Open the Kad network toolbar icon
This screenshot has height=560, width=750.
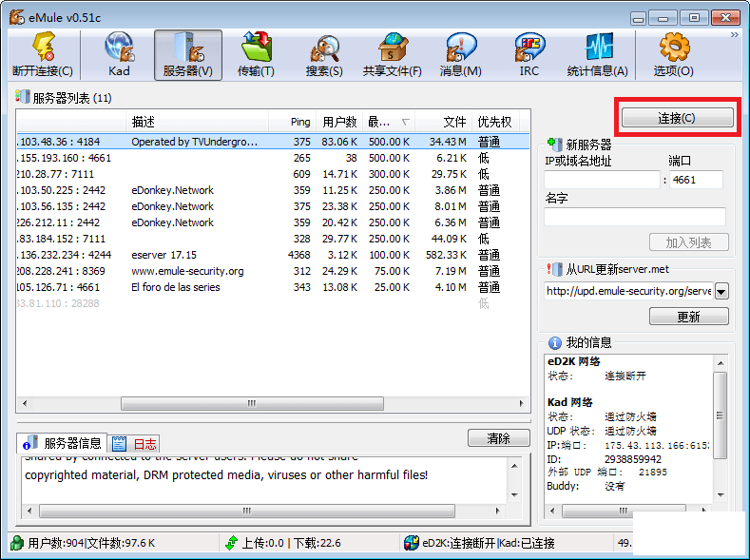coord(119,54)
